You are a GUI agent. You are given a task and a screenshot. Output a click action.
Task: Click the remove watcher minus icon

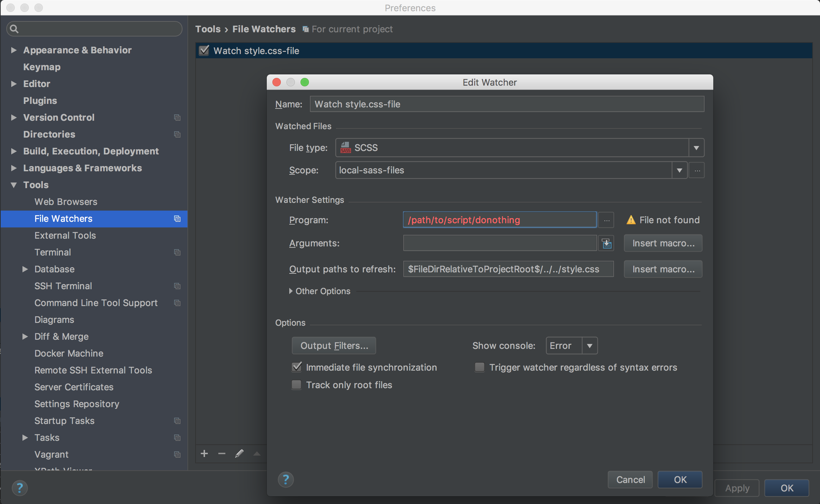coord(221,453)
